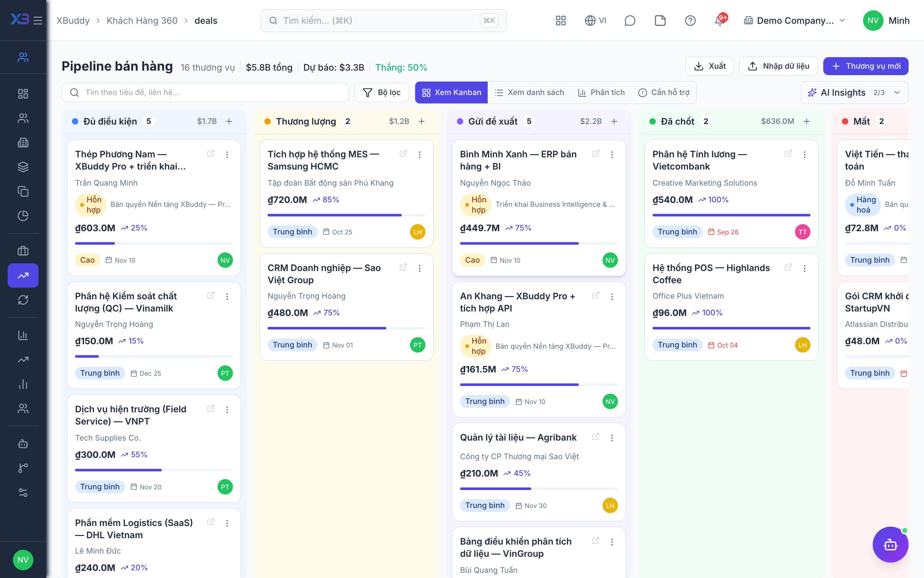Switch to Xem Kanban view

[451, 92]
